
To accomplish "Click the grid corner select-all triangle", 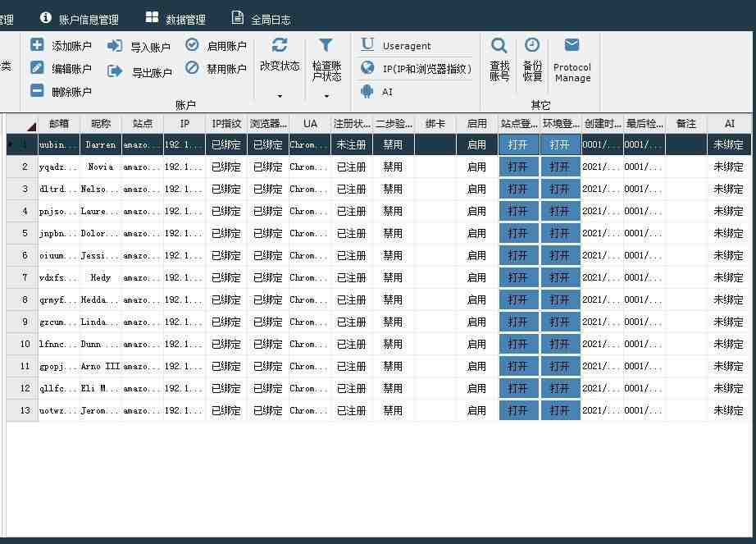I will point(32,127).
